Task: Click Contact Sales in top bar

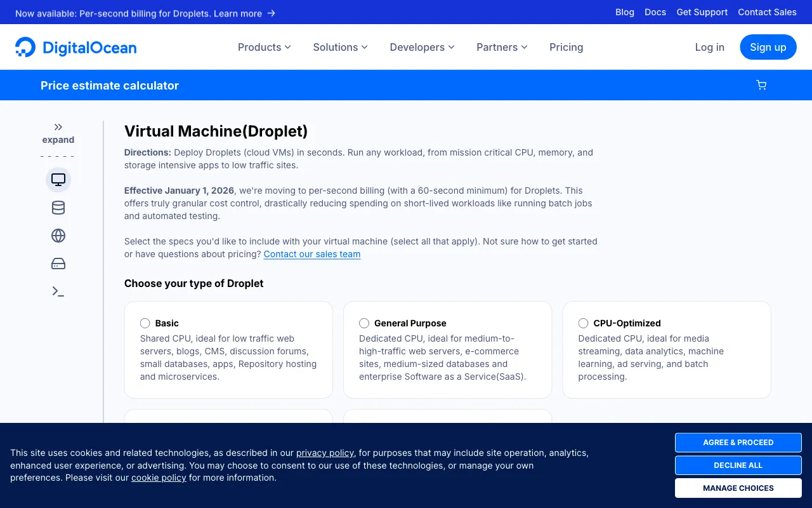Action: click(767, 12)
